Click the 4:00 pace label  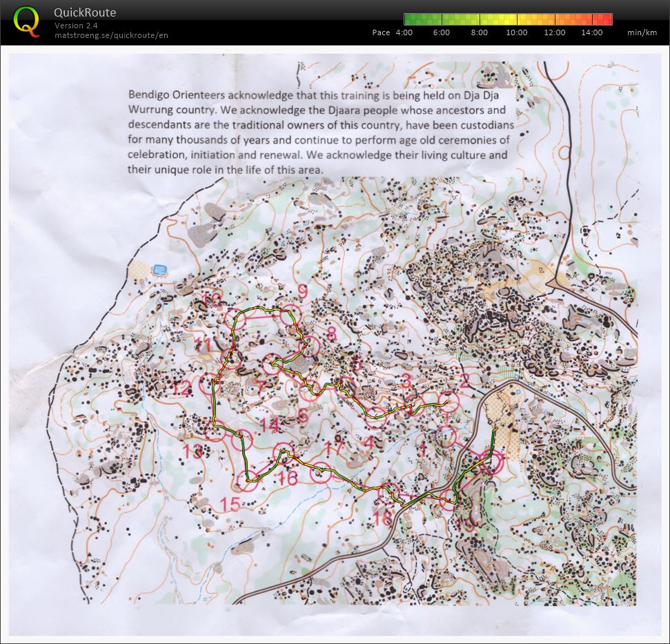point(404,32)
